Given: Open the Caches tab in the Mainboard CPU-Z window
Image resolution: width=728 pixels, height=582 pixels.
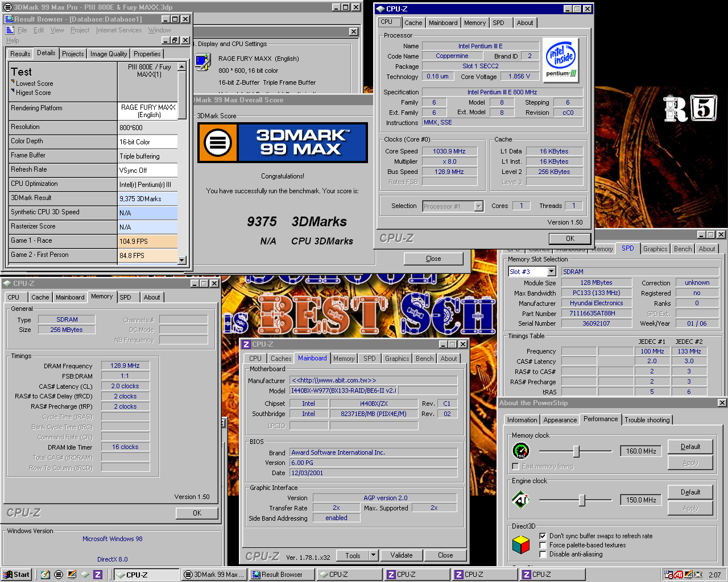Looking at the screenshot, I should [281, 359].
